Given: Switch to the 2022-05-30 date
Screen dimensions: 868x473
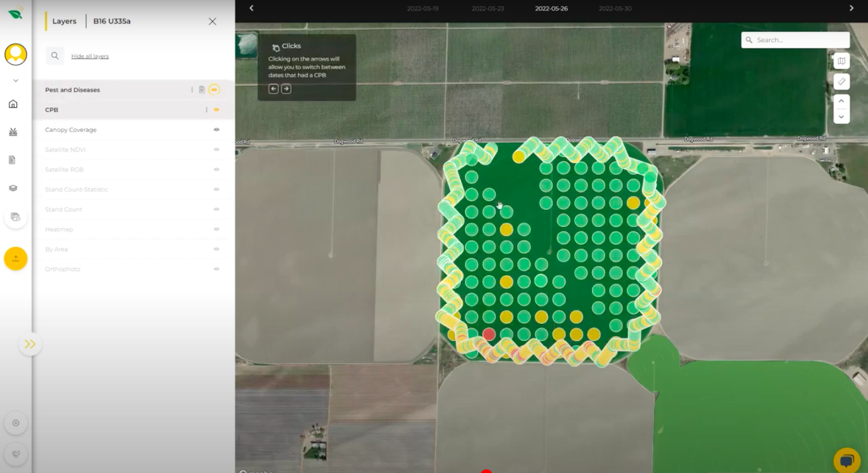Looking at the screenshot, I should (x=615, y=8).
